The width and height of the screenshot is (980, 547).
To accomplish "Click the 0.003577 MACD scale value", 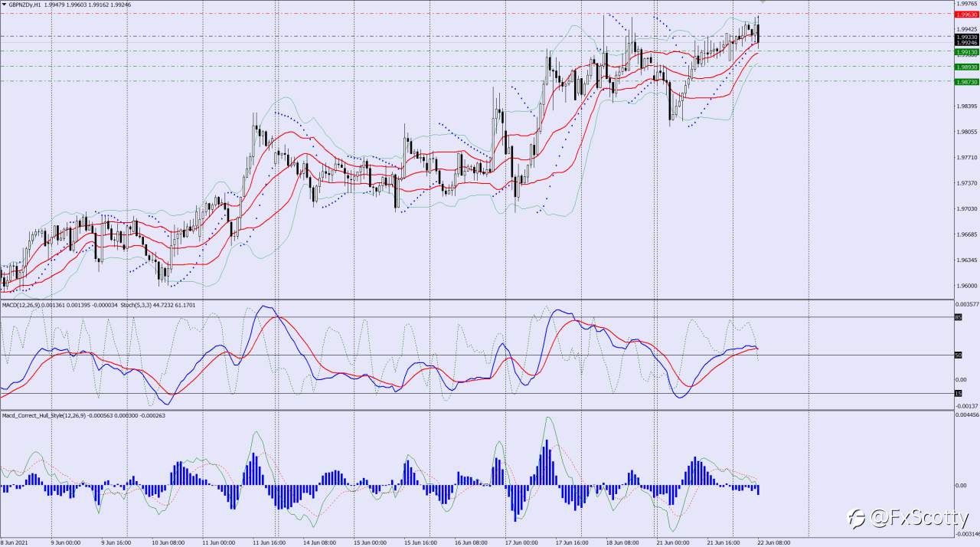I will 967,305.
